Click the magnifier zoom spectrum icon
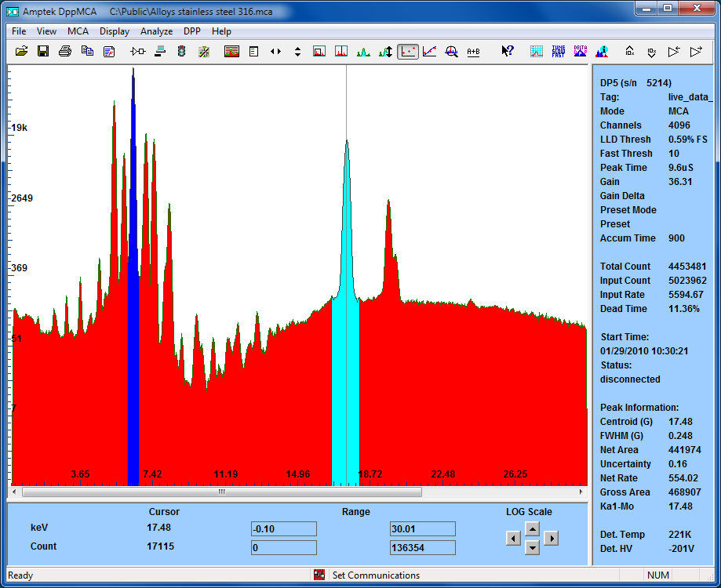 click(x=451, y=51)
